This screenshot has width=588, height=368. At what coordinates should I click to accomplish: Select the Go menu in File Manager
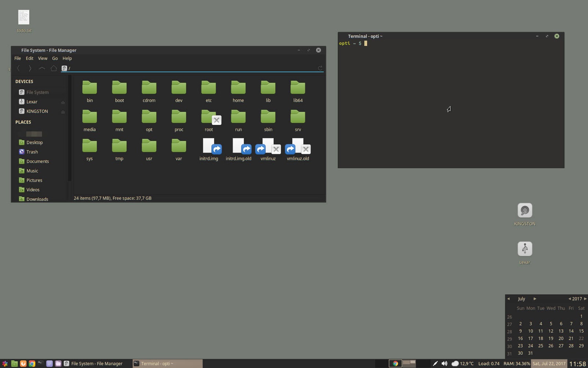point(55,58)
